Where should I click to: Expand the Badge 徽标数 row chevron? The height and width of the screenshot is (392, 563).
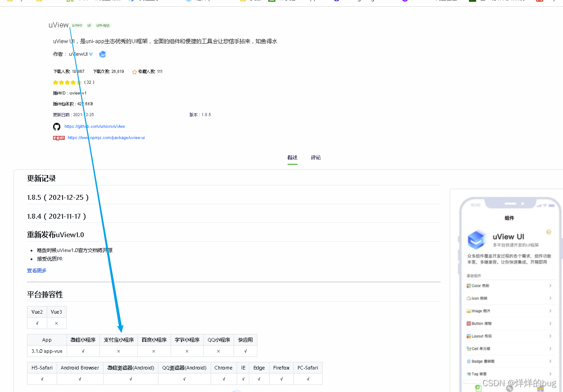coord(550,361)
